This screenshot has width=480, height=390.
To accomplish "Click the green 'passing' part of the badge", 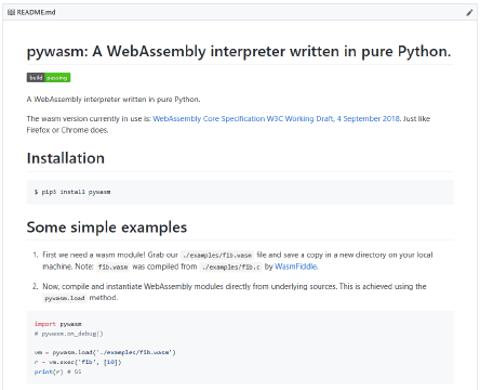I will 57,77.
